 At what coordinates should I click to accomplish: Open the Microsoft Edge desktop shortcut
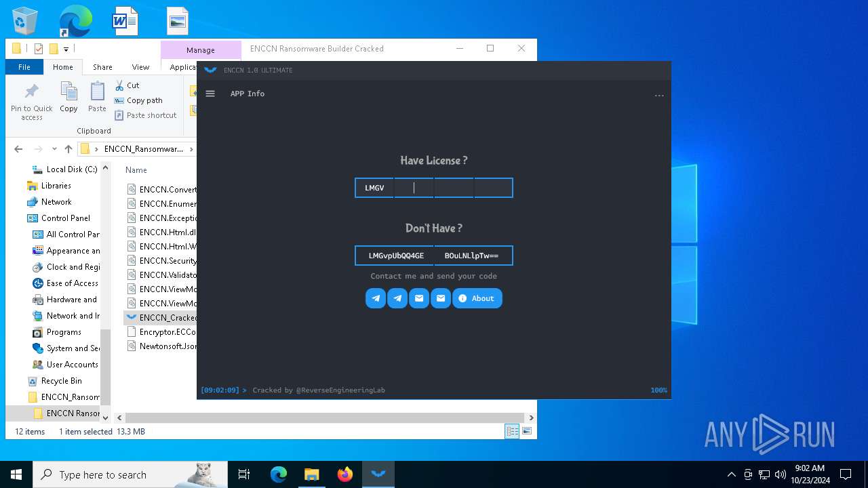[75, 21]
